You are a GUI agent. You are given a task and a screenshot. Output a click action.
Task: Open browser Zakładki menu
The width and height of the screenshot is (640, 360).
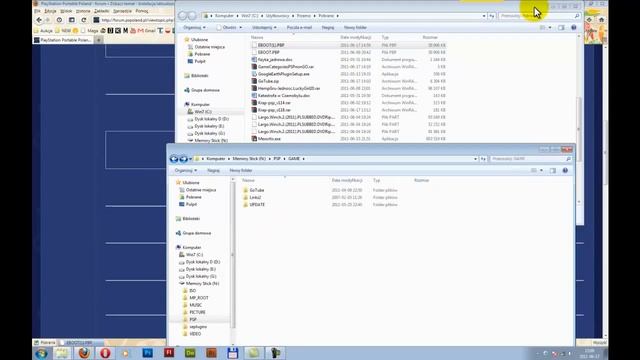[x=101, y=11]
